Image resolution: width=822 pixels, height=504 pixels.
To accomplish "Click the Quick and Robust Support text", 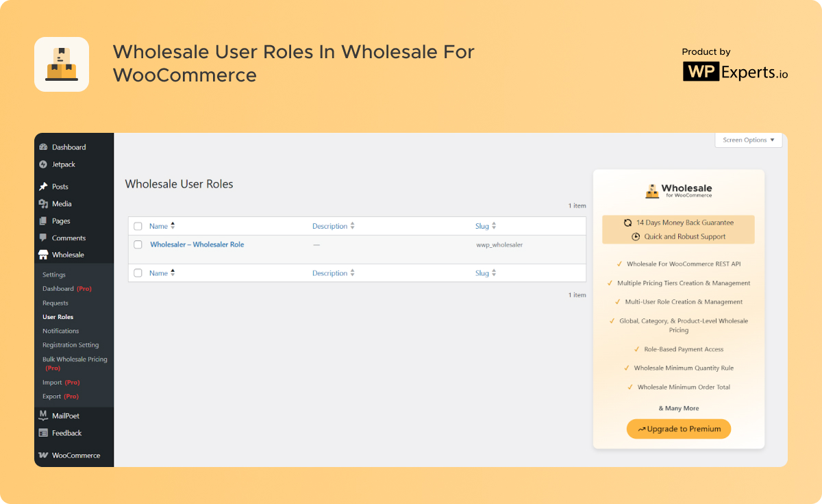I will click(685, 237).
